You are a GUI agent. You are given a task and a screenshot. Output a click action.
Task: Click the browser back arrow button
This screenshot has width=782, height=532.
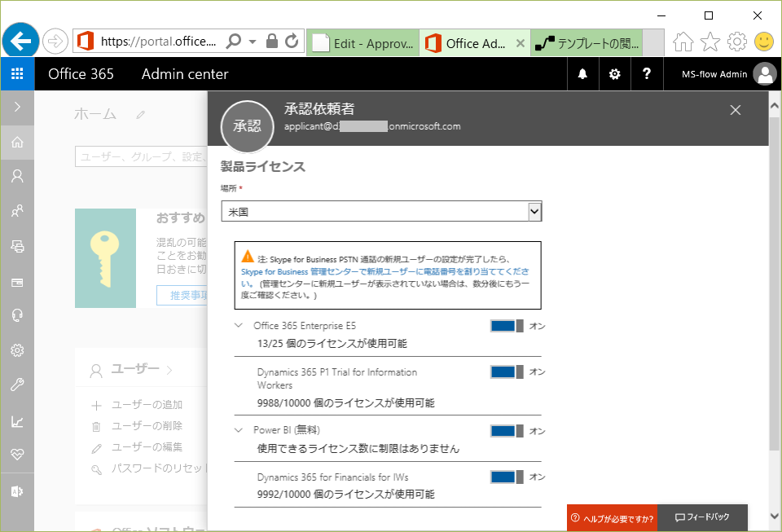(20, 41)
